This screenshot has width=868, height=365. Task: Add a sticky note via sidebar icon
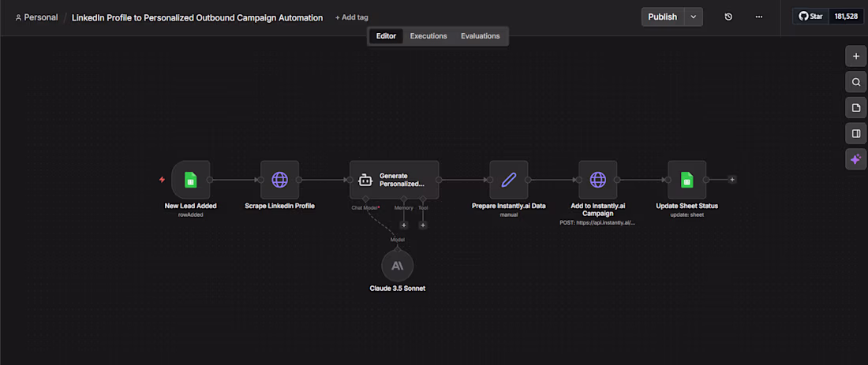pos(856,107)
